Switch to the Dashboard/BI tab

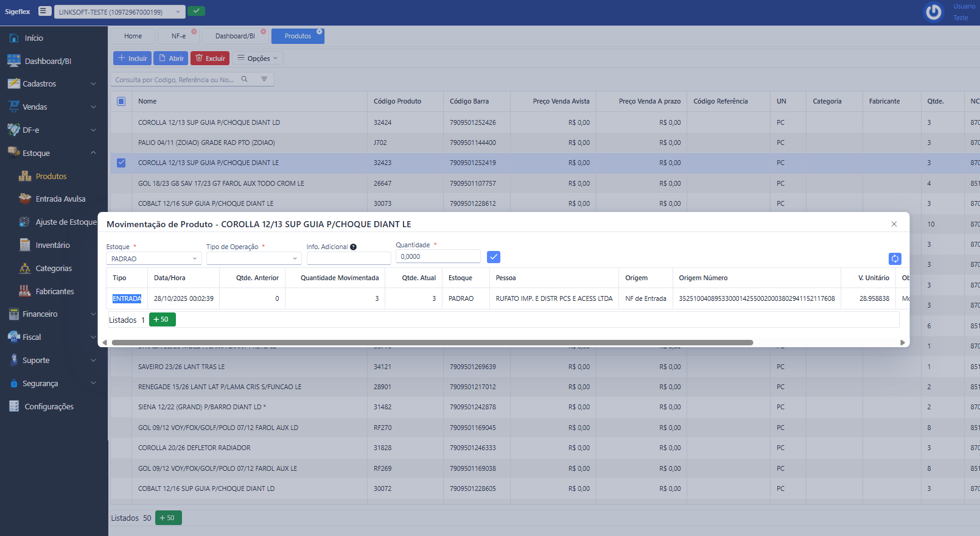click(x=235, y=37)
